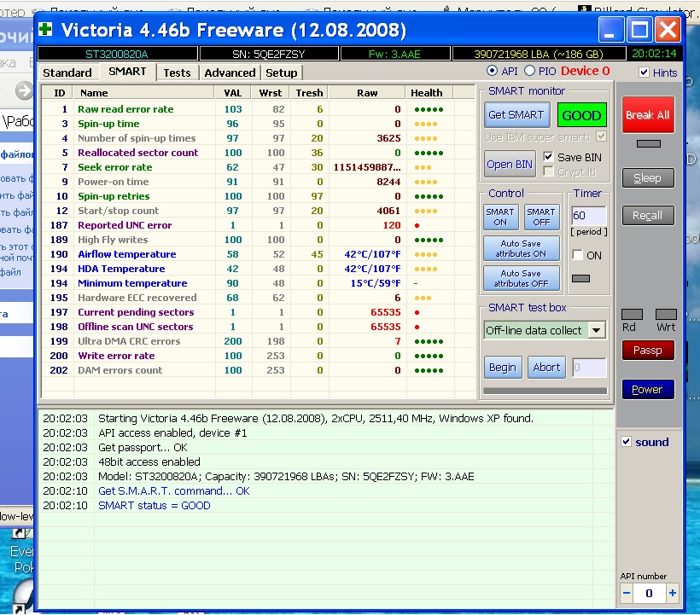Click the VAL column header
The width and height of the screenshot is (700, 615).
[x=233, y=93]
